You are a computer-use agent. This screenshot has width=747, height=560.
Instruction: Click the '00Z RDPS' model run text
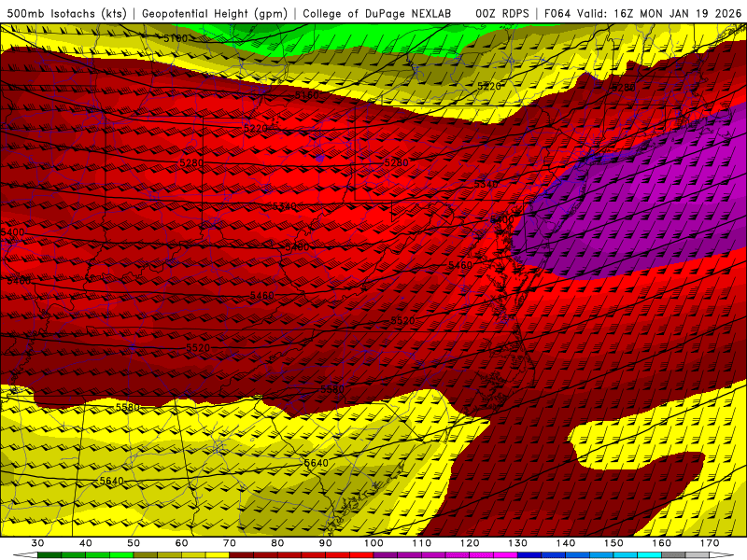502,14
